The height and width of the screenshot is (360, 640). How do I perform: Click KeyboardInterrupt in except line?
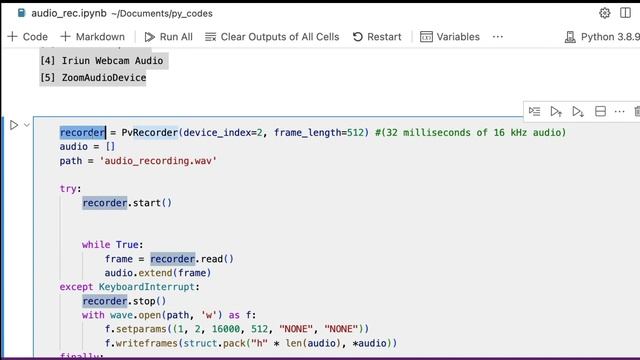pyautogui.click(x=147, y=287)
